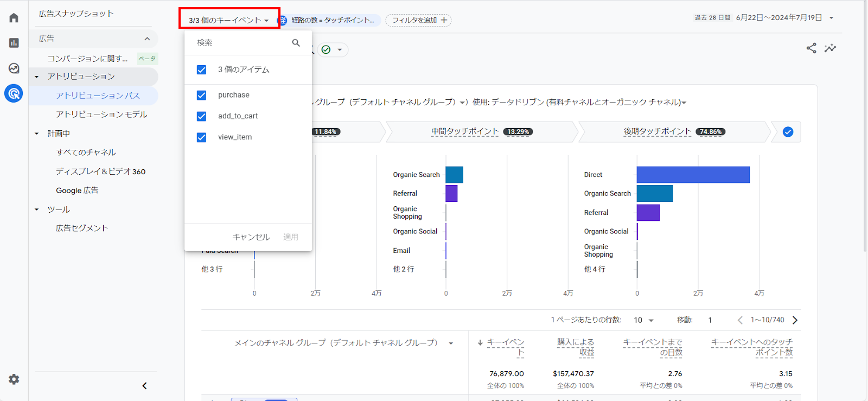Click the $157,470.37 revenue total
Image resolution: width=868 pixels, height=401 pixels.
[x=573, y=374]
